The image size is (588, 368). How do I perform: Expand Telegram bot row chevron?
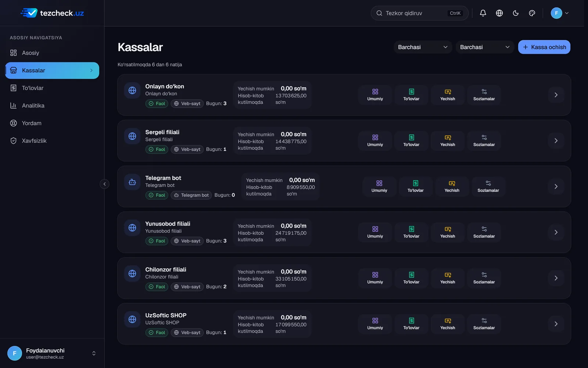[556, 187]
